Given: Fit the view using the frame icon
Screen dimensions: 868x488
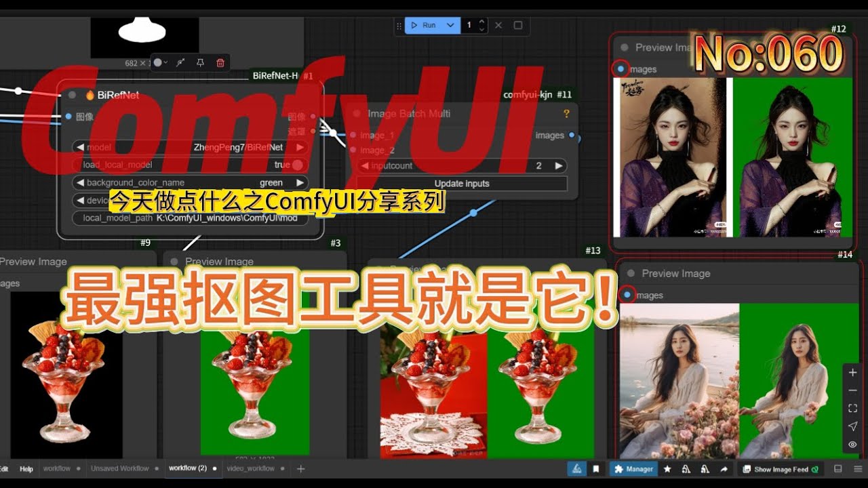Looking at the screenshot, I should [853, 409].
